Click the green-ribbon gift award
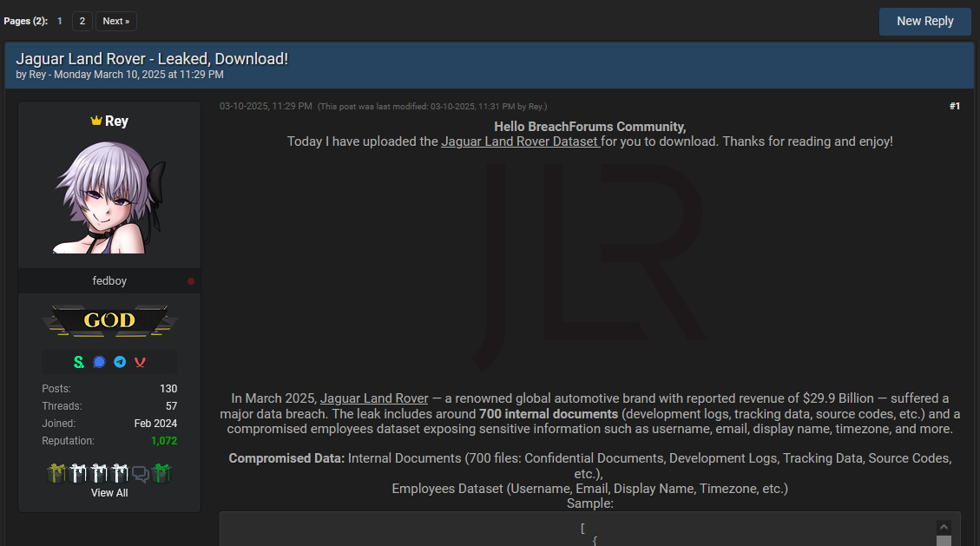Viewport: 980px width, 546px height. (161, 474)
